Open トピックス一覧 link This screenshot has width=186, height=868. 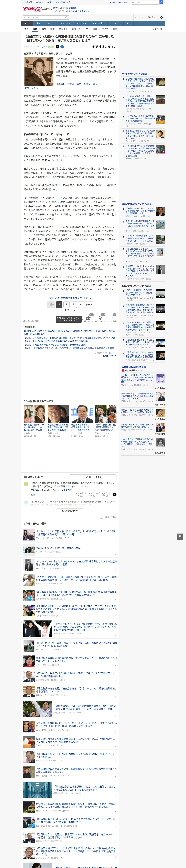coord(155,29)
